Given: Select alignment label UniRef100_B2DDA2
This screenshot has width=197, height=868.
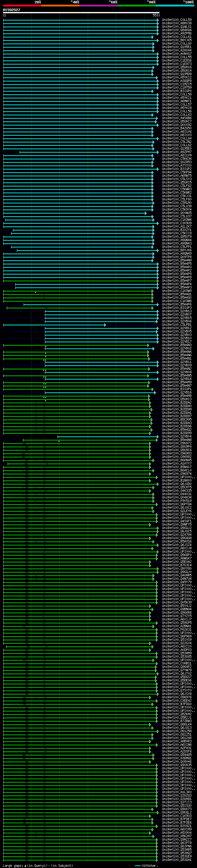Looking at the screenshot, I should 176,403.
